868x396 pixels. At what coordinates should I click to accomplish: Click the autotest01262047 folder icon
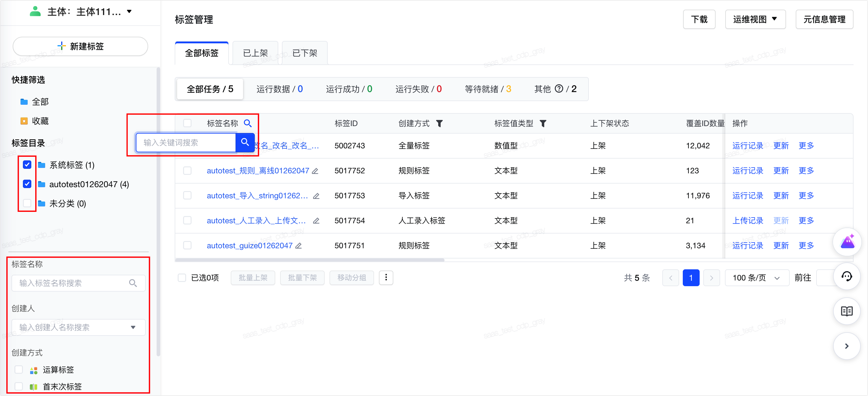42,184
